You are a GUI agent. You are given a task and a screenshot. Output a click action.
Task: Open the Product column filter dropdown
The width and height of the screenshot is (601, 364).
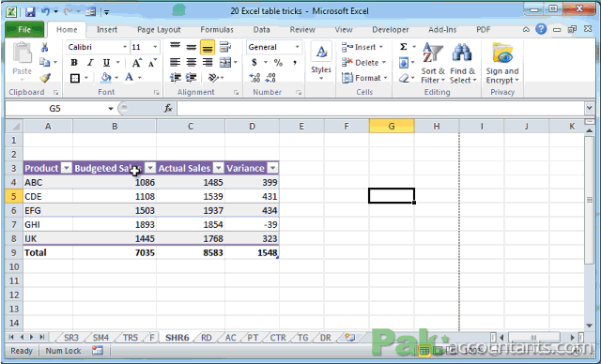tap(67, 168)
